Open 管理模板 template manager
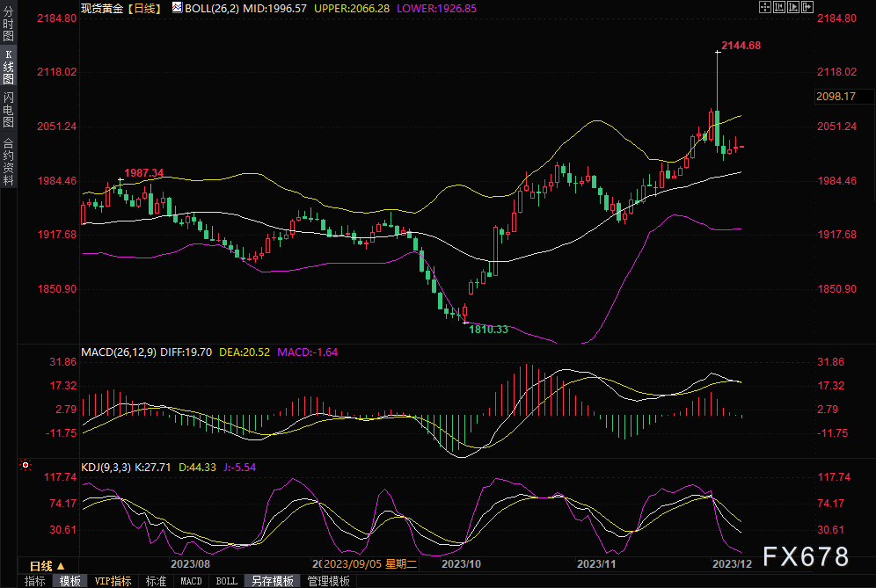The width and height of the screenshot is (876, 588). 327,581
